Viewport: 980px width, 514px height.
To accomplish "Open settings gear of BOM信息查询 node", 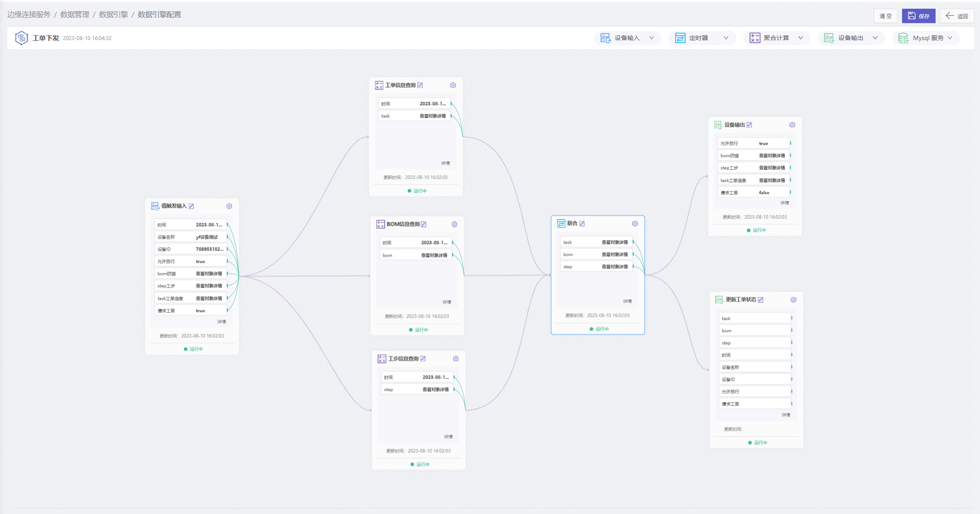I will pyautogui.click(x=454, y=224).
